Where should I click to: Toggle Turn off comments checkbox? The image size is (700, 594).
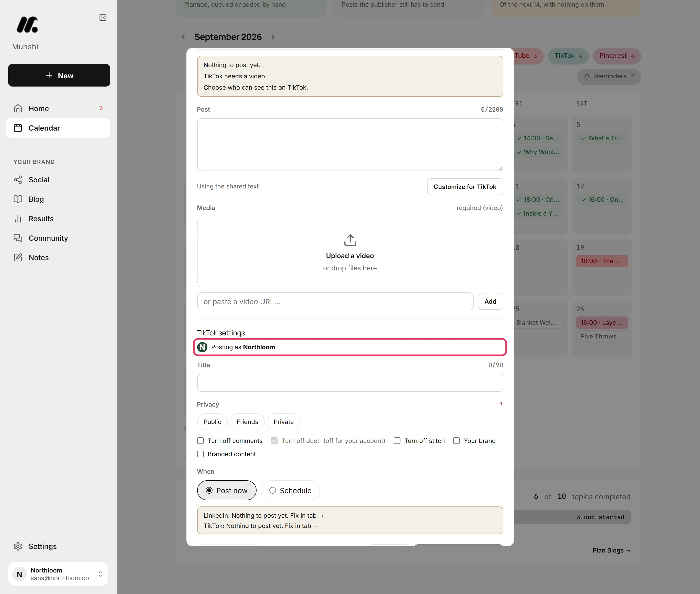(200, 441)
